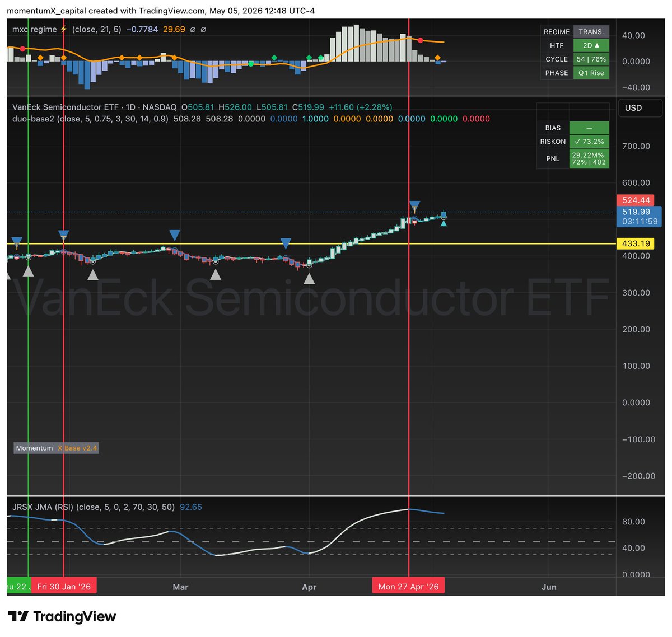Click the yellow horizontal line at 433.19
This screenshot has height=637, width=672.
point(311,243)
